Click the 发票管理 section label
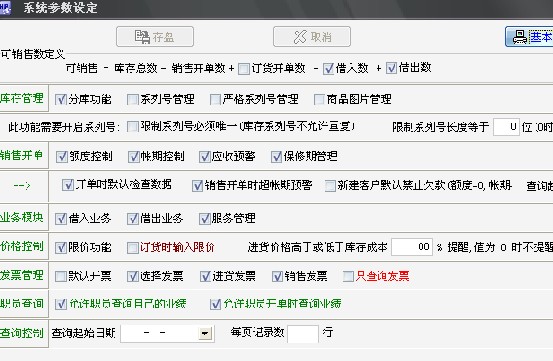The image size is (553, 361). pyautogui.click(x=22, y=275)
